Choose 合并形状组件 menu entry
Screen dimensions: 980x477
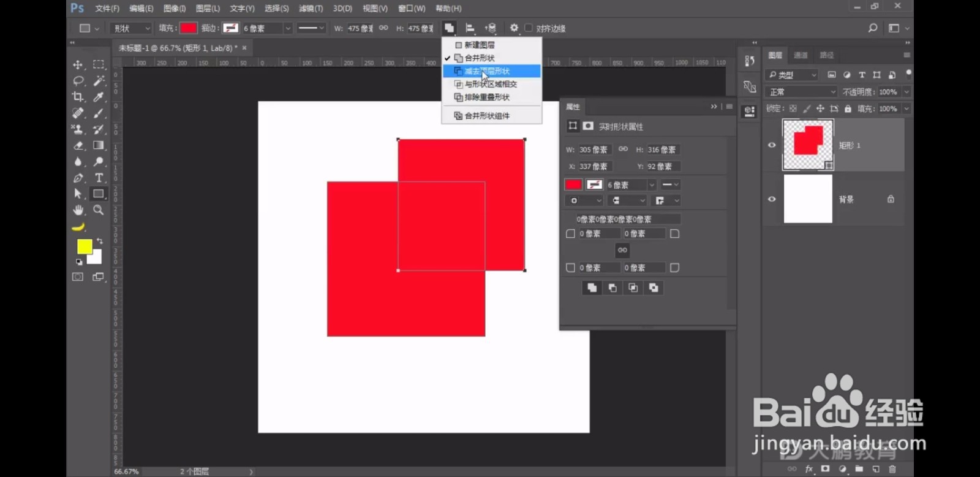coord(492,115)
